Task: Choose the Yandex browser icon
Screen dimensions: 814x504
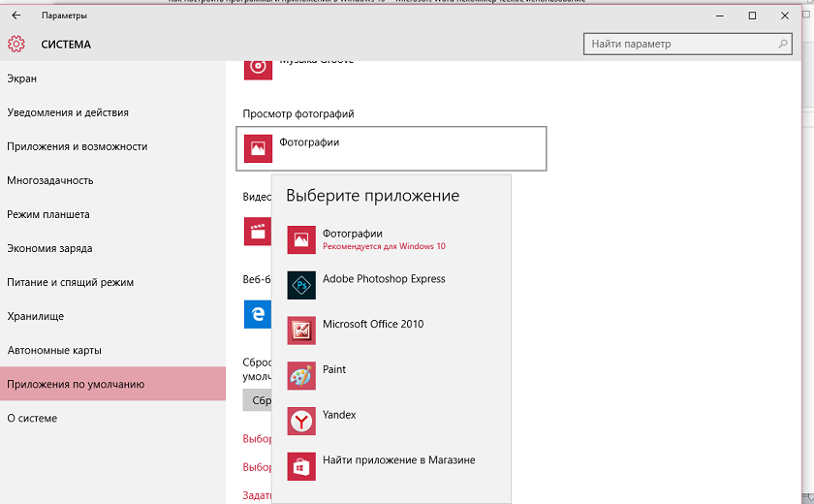Action: [x=301, y=421]
